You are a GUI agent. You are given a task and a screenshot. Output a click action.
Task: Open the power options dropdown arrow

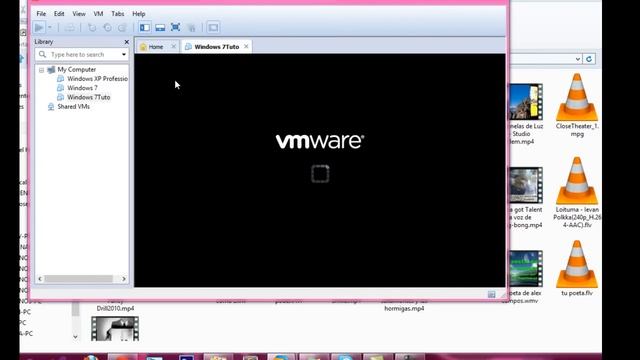[50, 27]
